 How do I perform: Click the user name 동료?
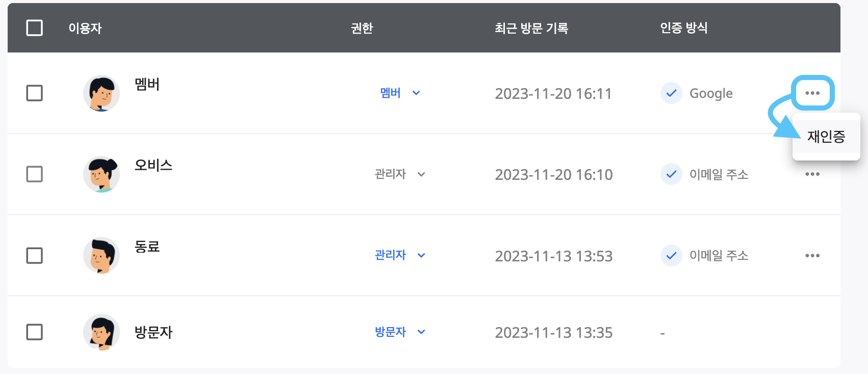tap(147, 247)
